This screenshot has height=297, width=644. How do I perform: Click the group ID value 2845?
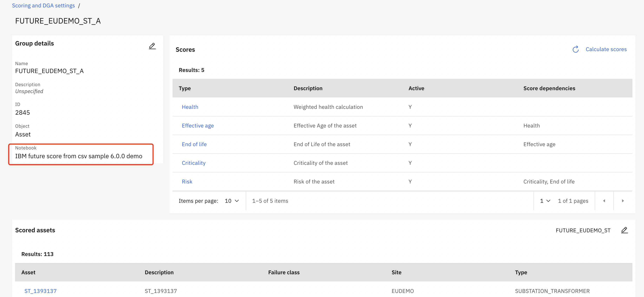click(x=23, y=113)
